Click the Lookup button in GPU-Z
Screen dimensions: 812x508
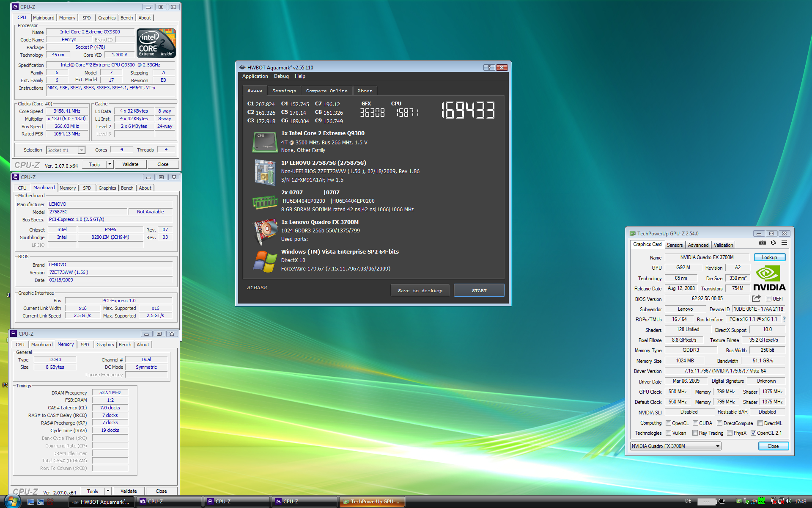tap(769, 257)
